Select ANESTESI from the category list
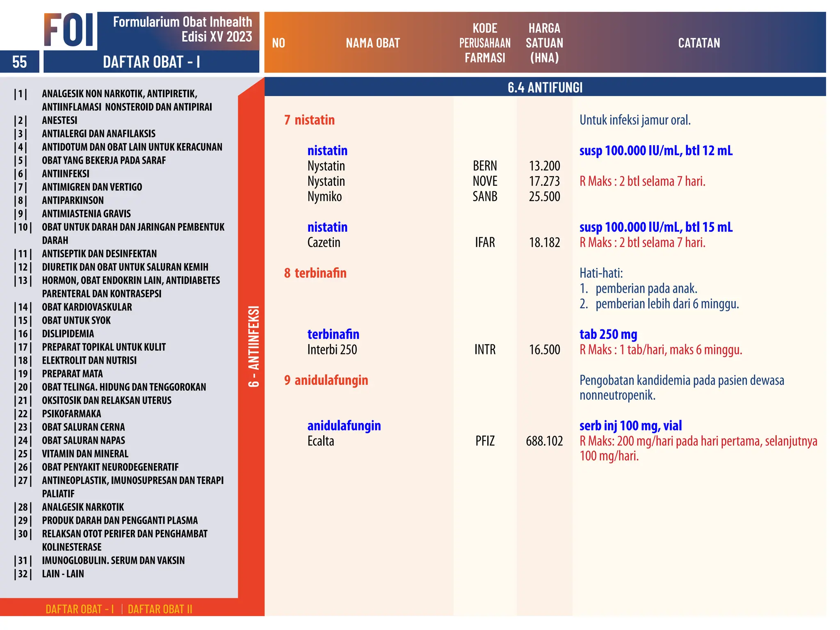Screen dimensions: 840x630 59,121
